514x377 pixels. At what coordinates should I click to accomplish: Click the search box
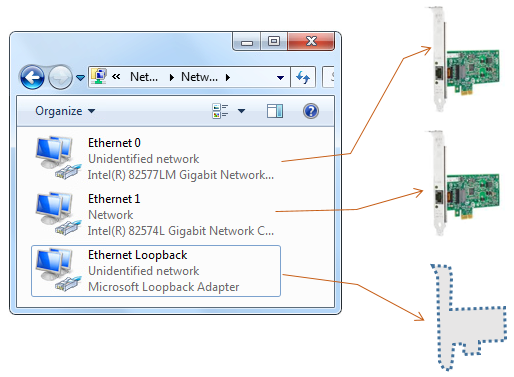(x=329, y=77)
